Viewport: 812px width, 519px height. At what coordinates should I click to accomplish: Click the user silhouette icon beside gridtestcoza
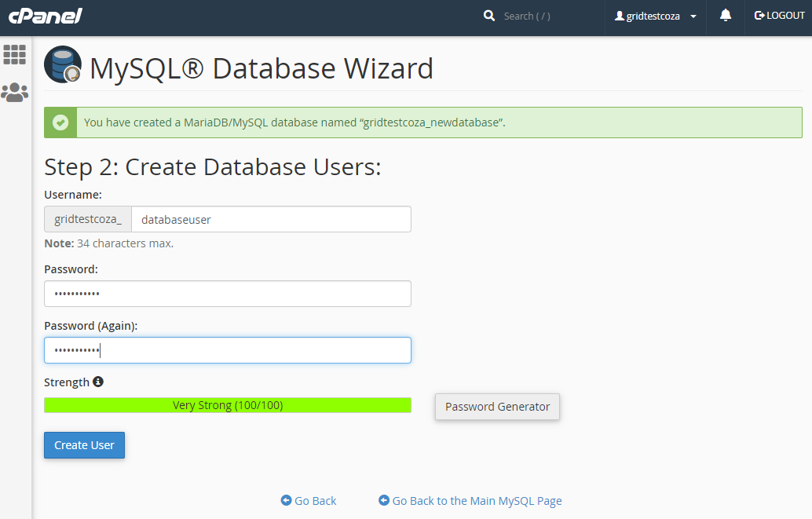619,16
